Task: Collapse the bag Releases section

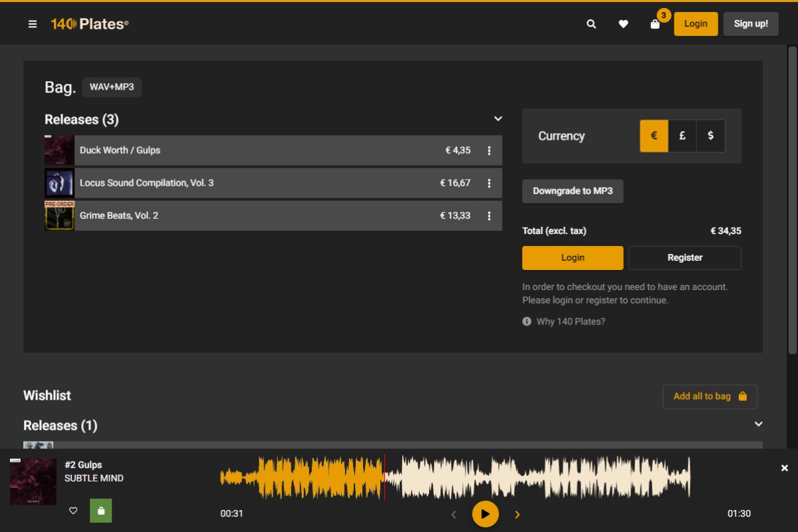Action: click(498, 119)
